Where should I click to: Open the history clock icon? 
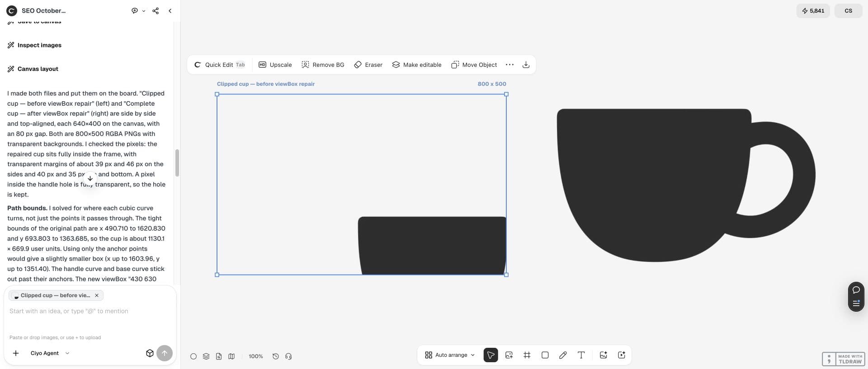[276, 356]
